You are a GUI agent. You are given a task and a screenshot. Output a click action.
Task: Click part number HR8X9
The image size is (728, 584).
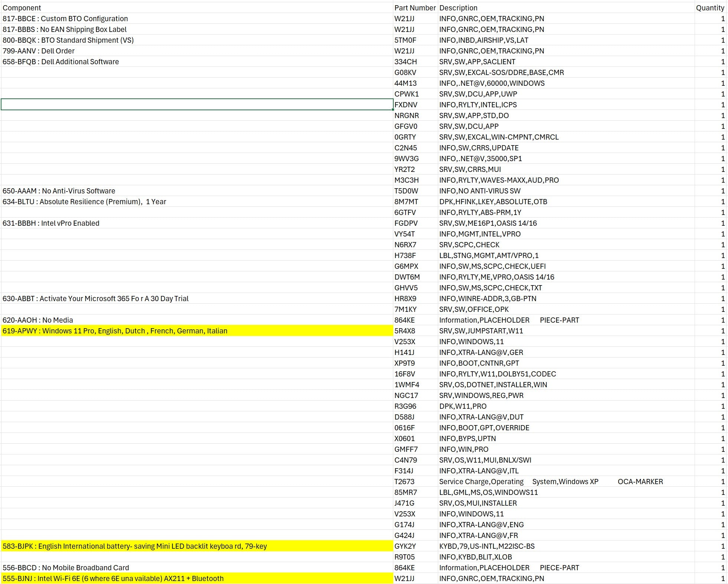(415, 298)
